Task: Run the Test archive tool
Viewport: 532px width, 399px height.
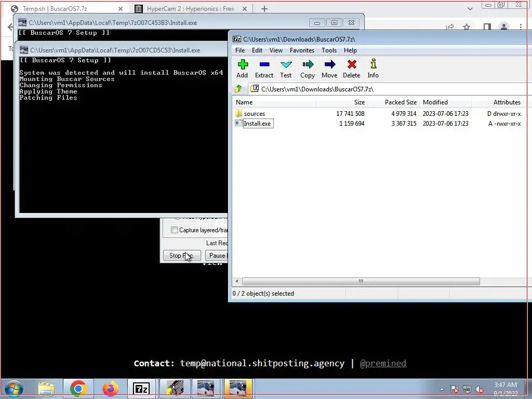Action: click(x=286, y=69)
